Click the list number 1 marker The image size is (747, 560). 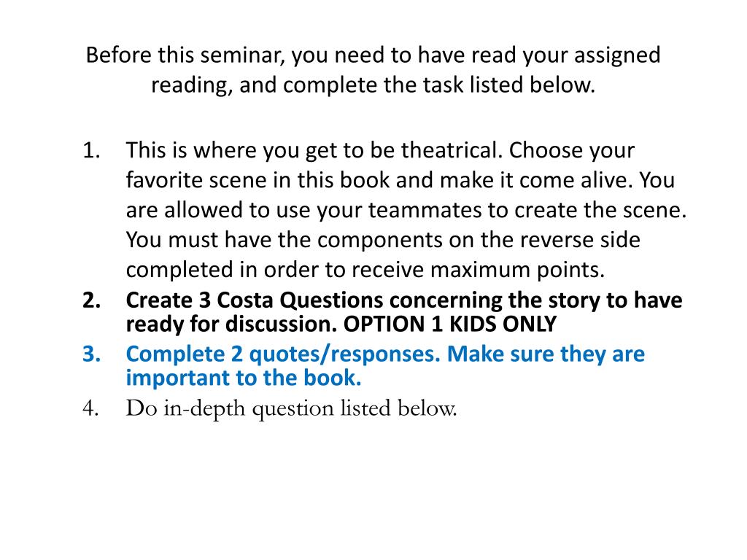(91, 150)
